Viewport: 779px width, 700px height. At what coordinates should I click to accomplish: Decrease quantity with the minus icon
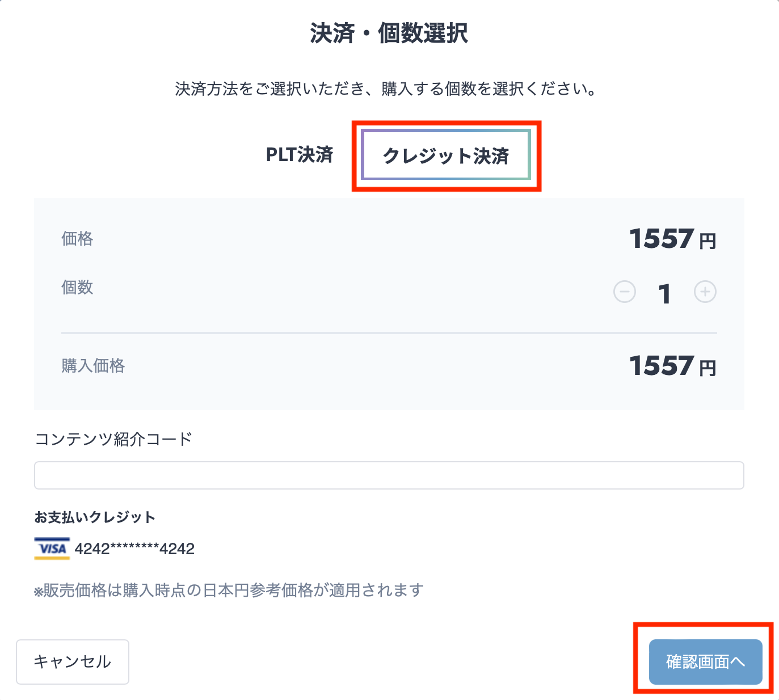[x=624, y=292]
